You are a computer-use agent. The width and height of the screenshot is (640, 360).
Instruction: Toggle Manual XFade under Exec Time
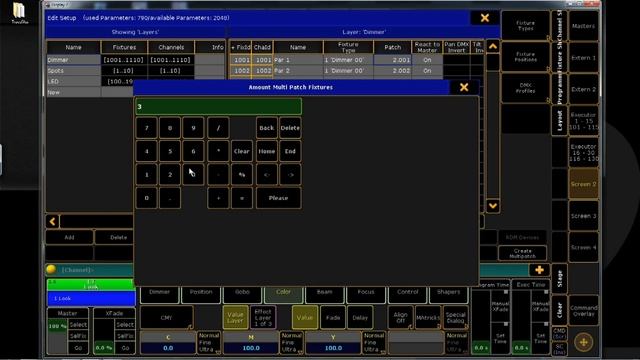[x=540, y=306]
